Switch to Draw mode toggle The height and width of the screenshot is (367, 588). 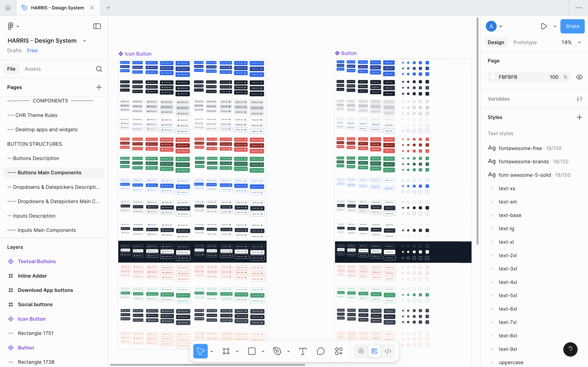coord(361,351)
